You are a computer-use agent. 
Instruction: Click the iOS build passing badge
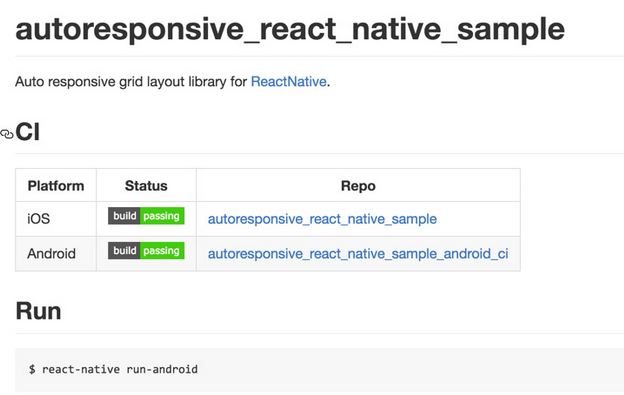[x=146, y=216]
